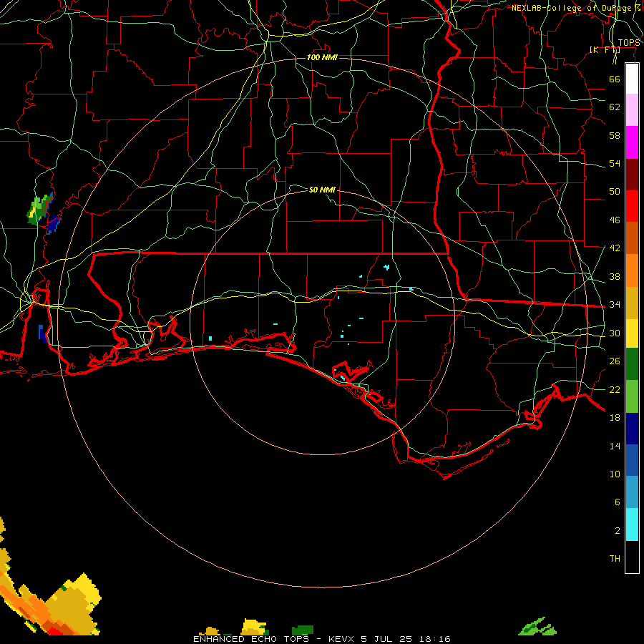
Task: Click the "100 NMI" range ring label
Action: point(322,57)
